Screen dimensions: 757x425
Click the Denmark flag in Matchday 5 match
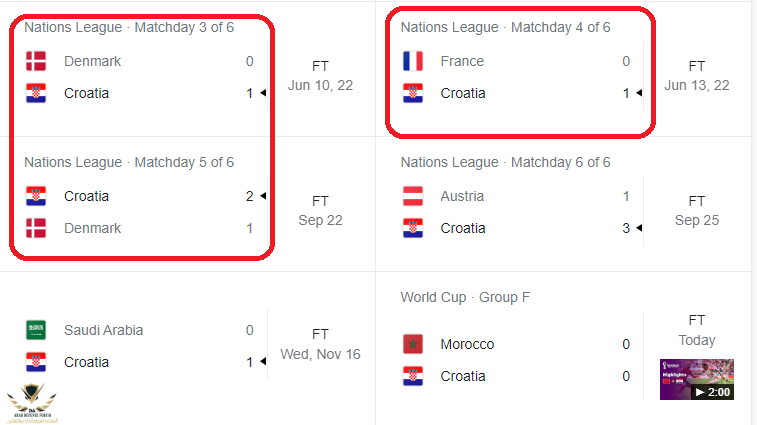click(x=36, y=228)
